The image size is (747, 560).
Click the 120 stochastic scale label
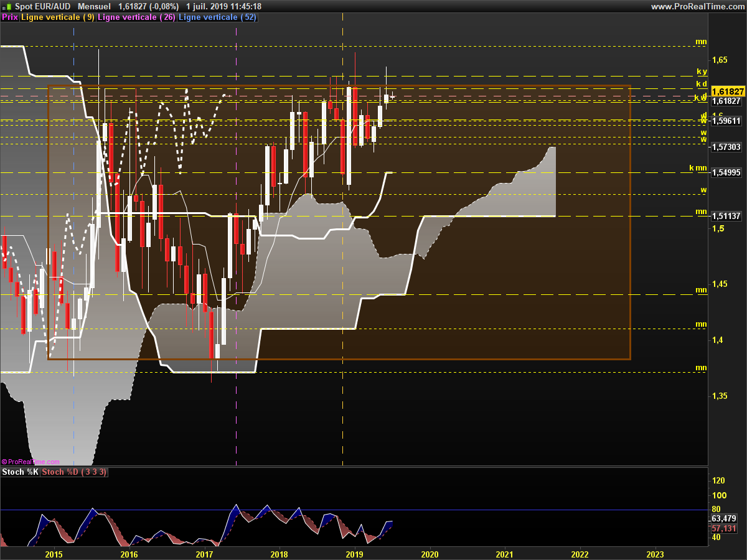719,480
